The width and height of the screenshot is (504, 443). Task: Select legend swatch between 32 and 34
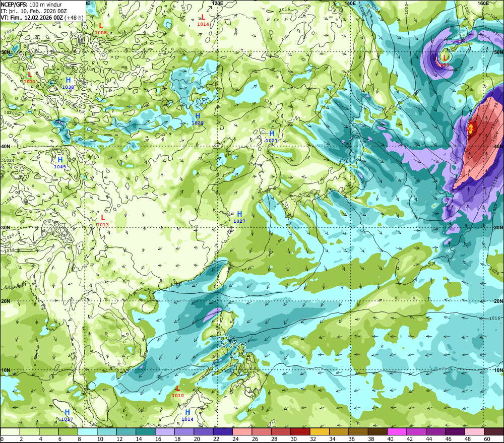(x=320, y=431)
